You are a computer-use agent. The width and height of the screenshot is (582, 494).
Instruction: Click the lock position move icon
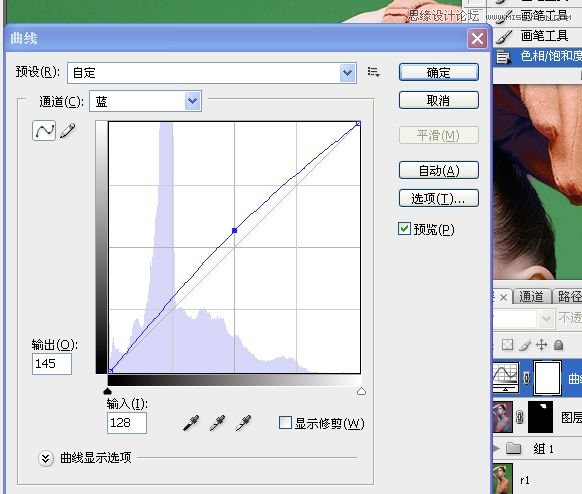click(542, 345)
